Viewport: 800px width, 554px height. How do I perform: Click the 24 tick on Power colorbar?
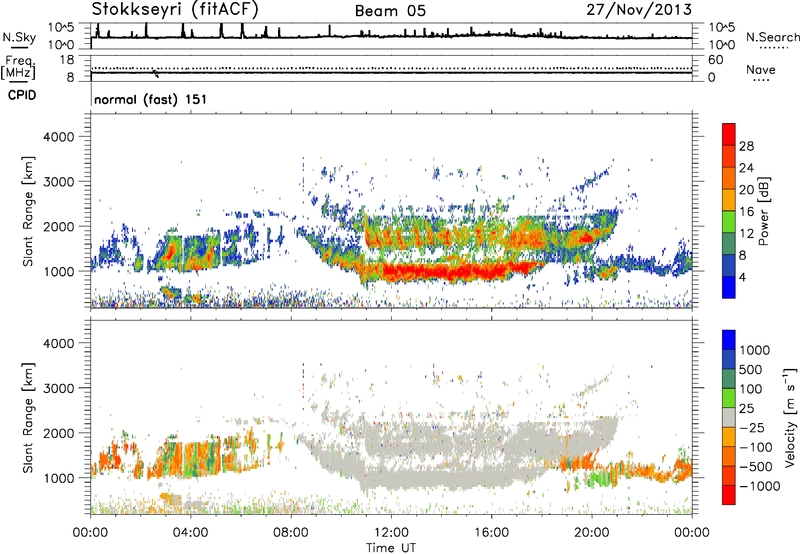point(746,168)
